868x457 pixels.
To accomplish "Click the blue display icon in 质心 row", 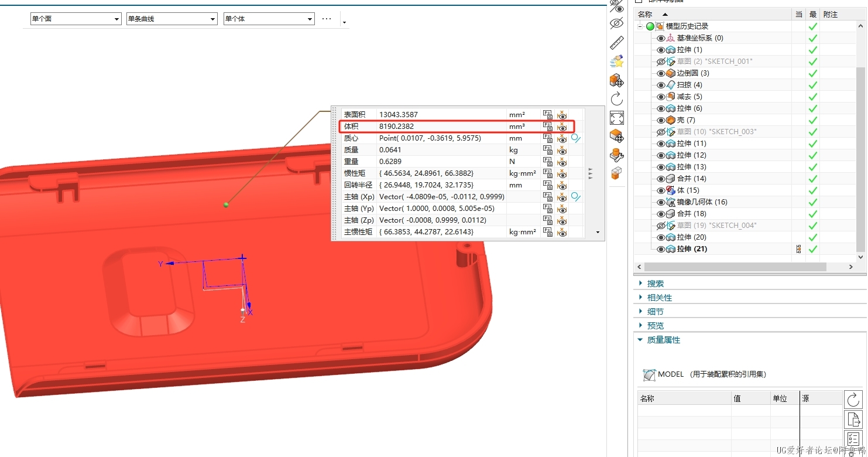I will (x=576, y=138).
